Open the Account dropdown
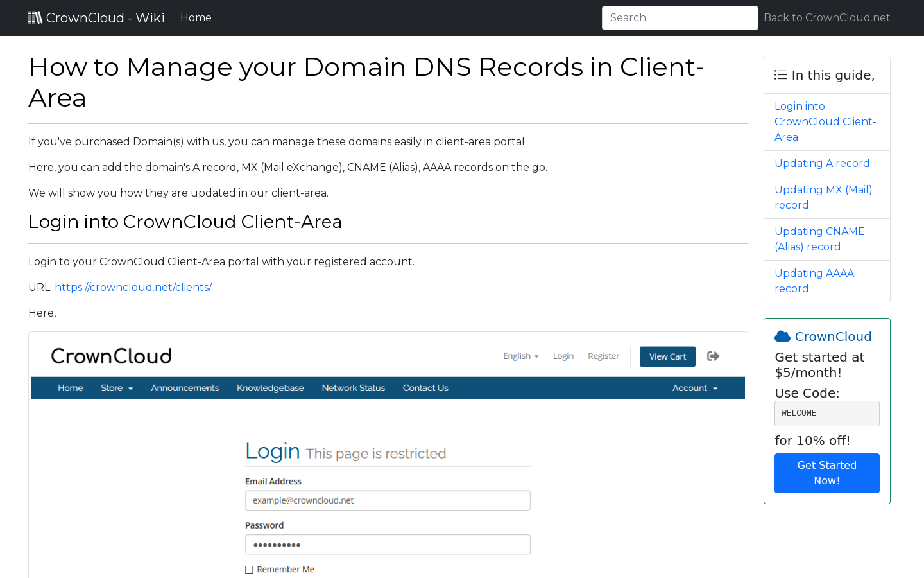Viewport: 924px width, 578px height. tap(694, 388)
